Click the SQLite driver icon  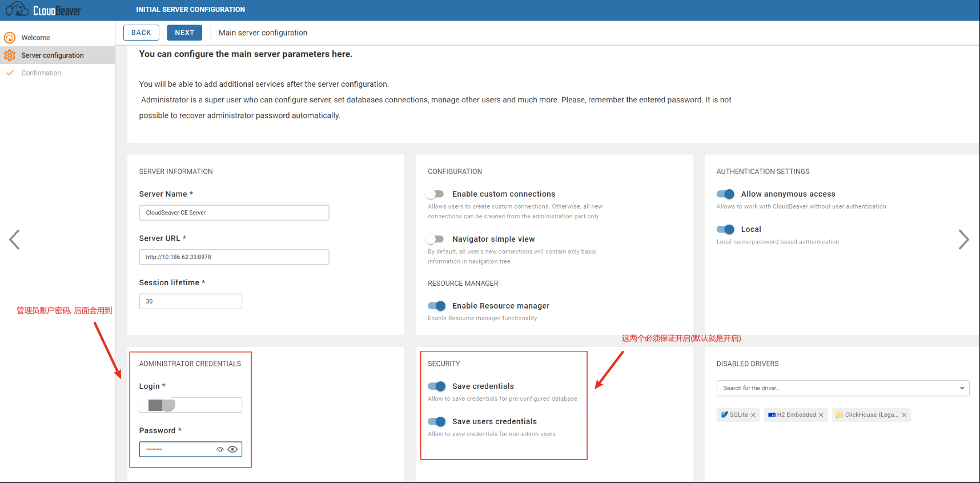coord(725,415)
